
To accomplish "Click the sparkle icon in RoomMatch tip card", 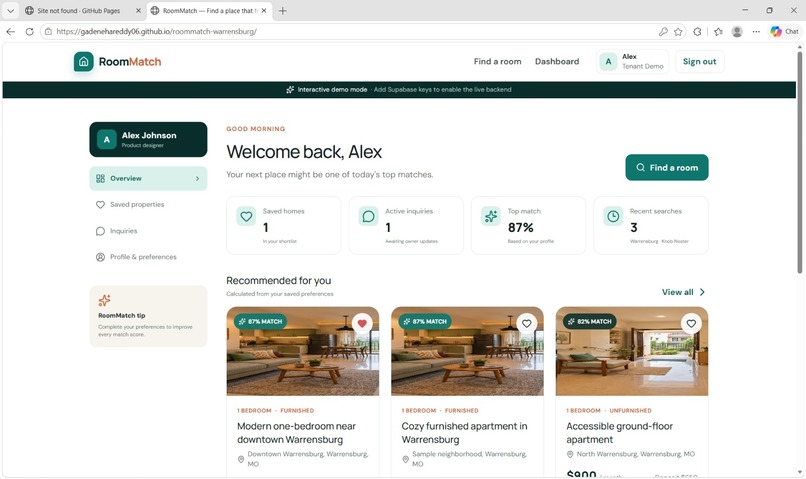I will coord(104,300).
